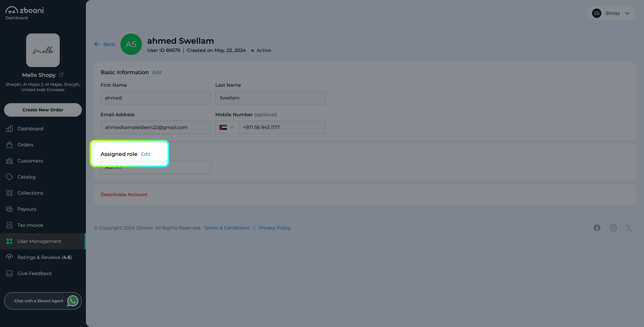The height and width of the screenshot is (327, 644).
Task: Edit the Assigned role
Action: point(145,154)
